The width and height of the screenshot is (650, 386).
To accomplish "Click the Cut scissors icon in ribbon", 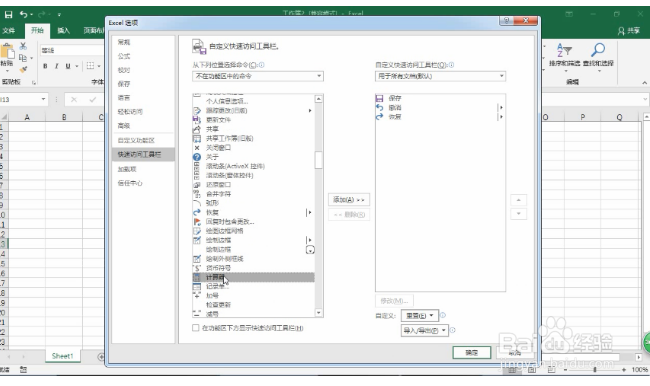I will coord(23,46).
